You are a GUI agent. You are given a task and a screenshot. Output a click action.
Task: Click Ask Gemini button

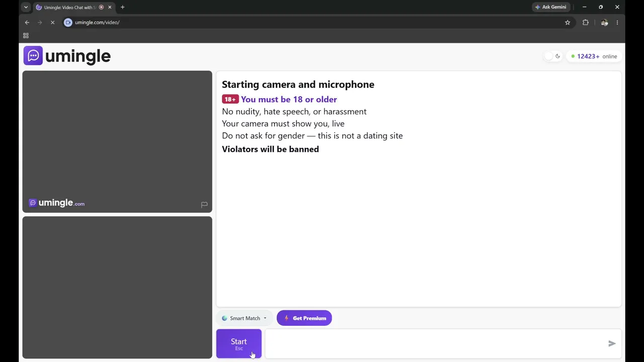coord(550,7)
